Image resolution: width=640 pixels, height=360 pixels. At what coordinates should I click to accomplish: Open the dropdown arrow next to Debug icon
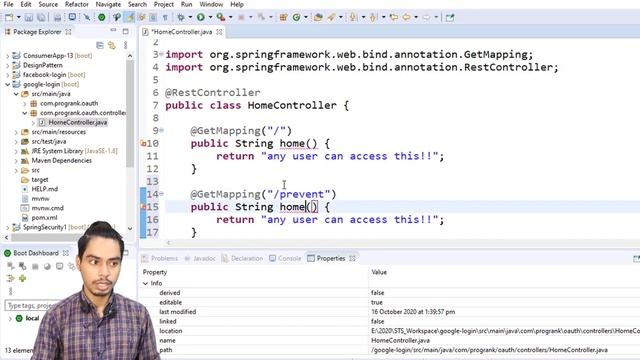pos(190,18)
